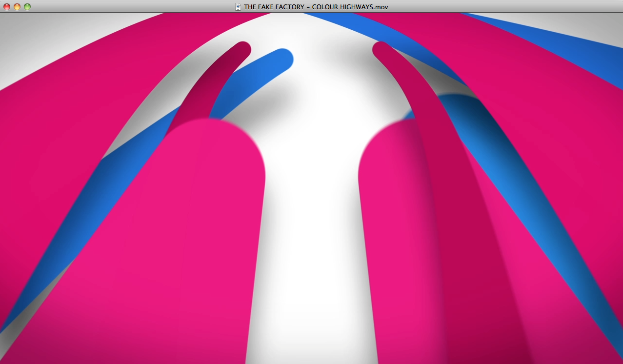Click the white road in the video center
The width and height of the screenshot is (623, 364).
(x=312, y=220)
